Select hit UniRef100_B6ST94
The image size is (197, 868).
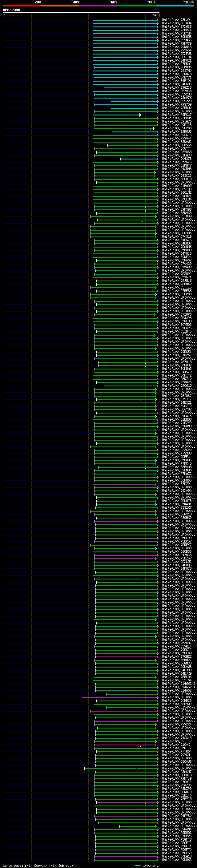click(x=176, y=57)
